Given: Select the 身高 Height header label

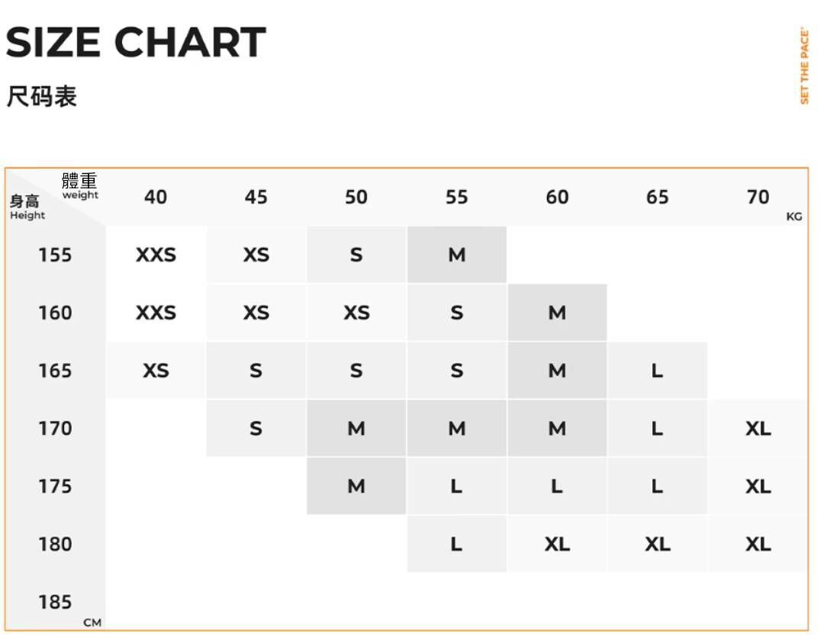Looking at the screenshot, I should tap(27, 207).
